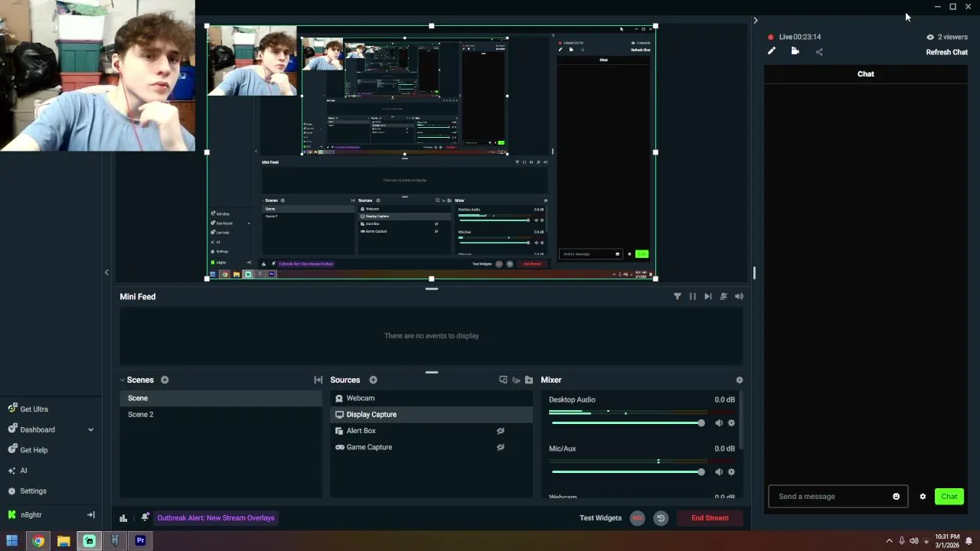The image size is (980, 551).
Task: Toggle the viewer count eye icon
Action: (x=930, y=37)
